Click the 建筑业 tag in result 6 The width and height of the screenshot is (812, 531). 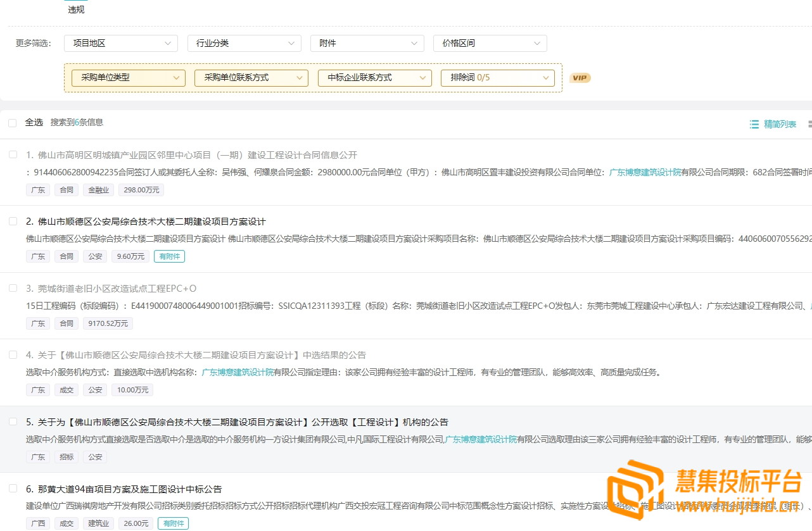click(98, 523)
